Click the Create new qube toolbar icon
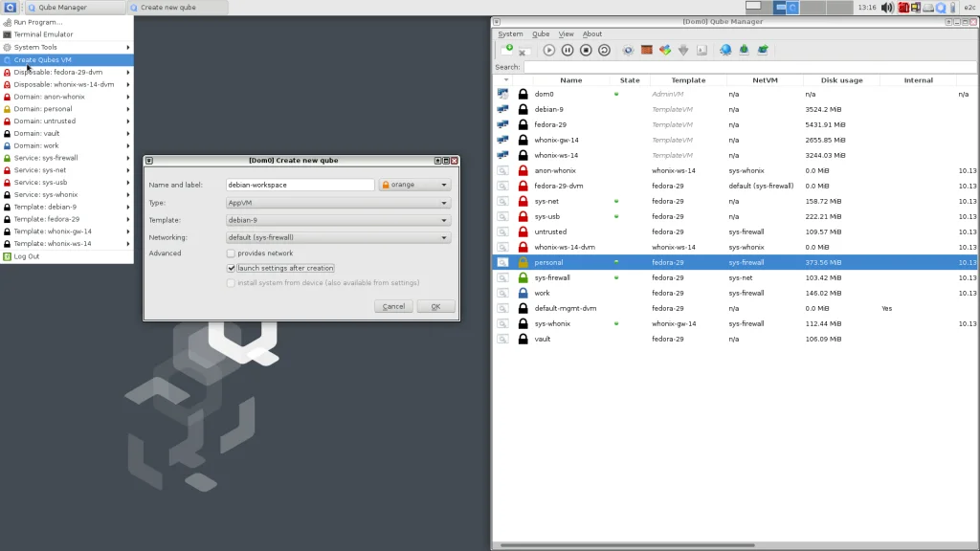The width and height of the screenshot is (980, 551). pyautogui.click(x=506, y=50)
